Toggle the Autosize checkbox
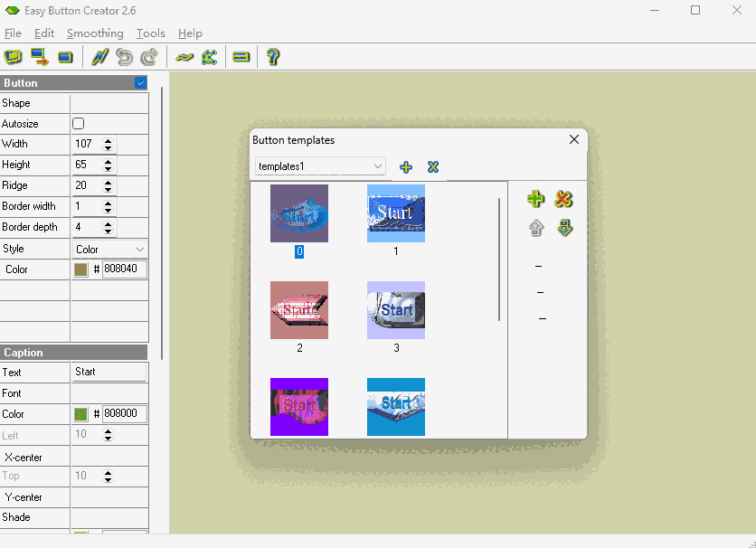This screenshot has height=548, width=756. [x=77, y=124]
